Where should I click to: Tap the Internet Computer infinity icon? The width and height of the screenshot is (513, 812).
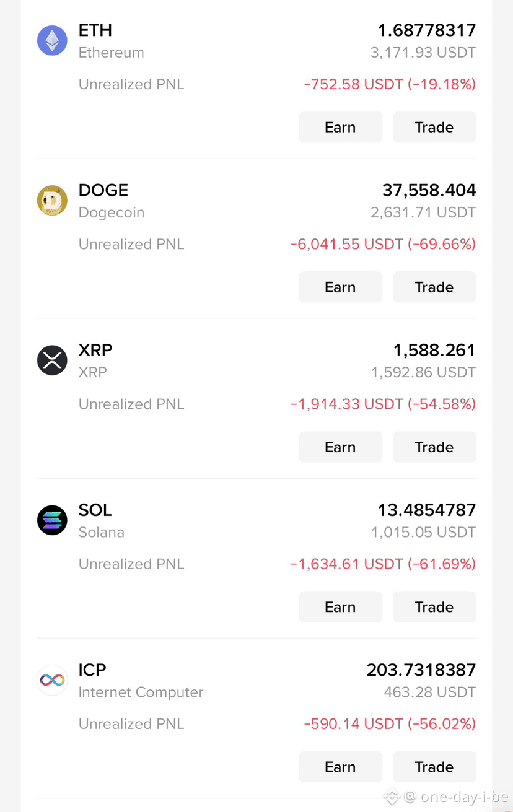pos(52,680)
